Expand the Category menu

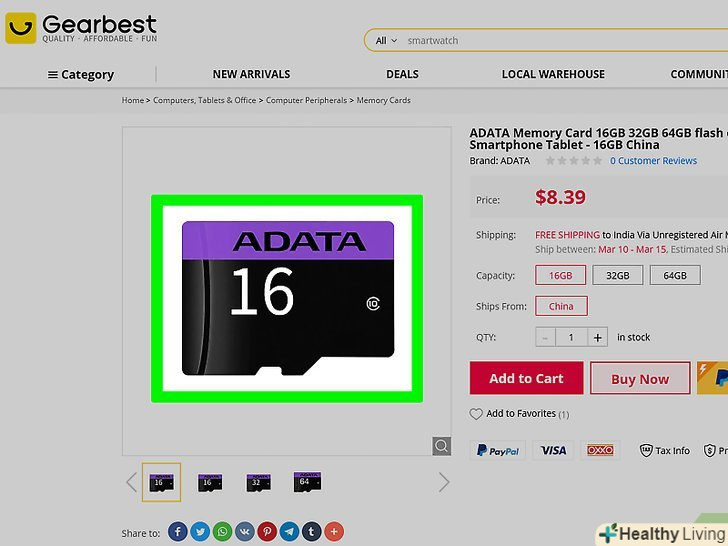tap(81, 74)
